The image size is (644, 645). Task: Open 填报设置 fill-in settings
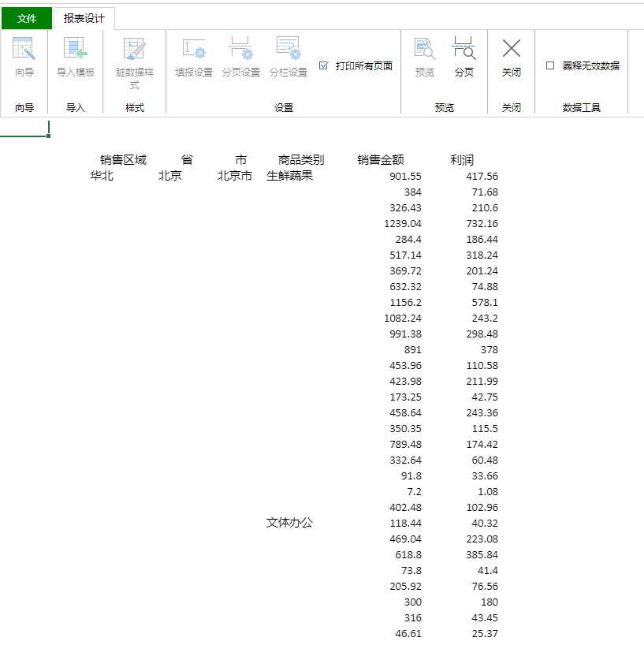194,58
